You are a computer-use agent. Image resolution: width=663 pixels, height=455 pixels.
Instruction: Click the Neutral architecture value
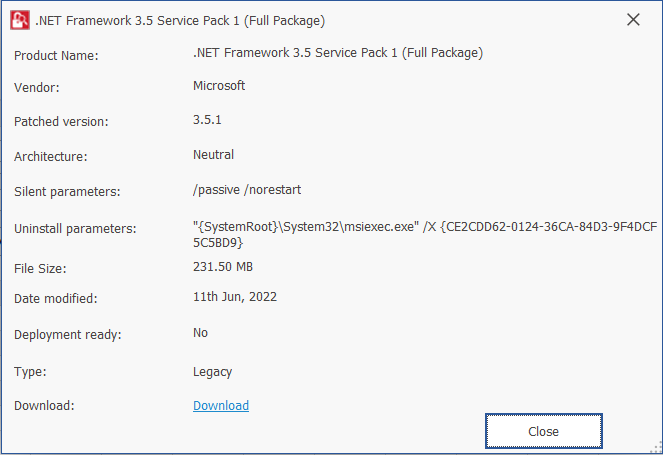[x=214, y=155]
